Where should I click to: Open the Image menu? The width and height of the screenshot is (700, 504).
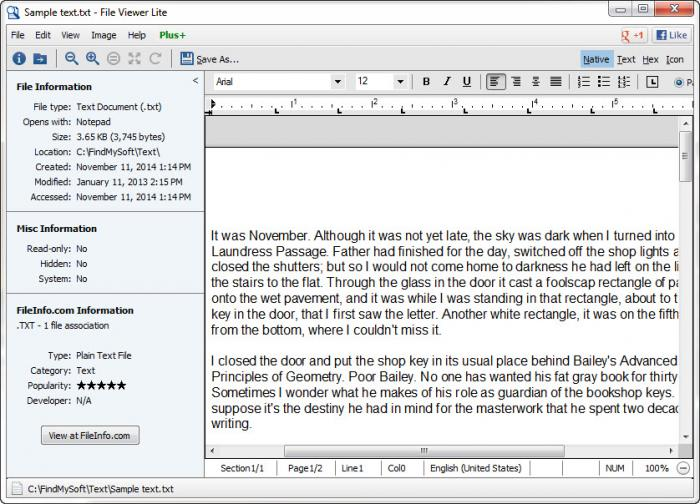click(103, 35)
